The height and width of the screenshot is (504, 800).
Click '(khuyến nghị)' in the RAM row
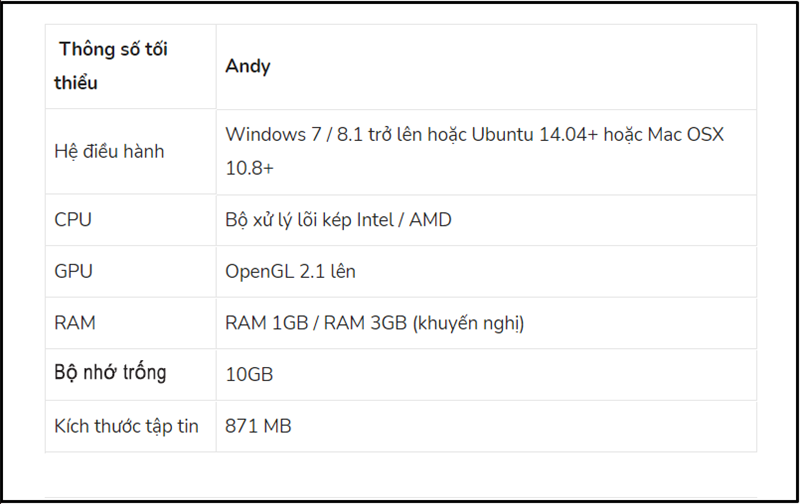[x=468, y=324]
